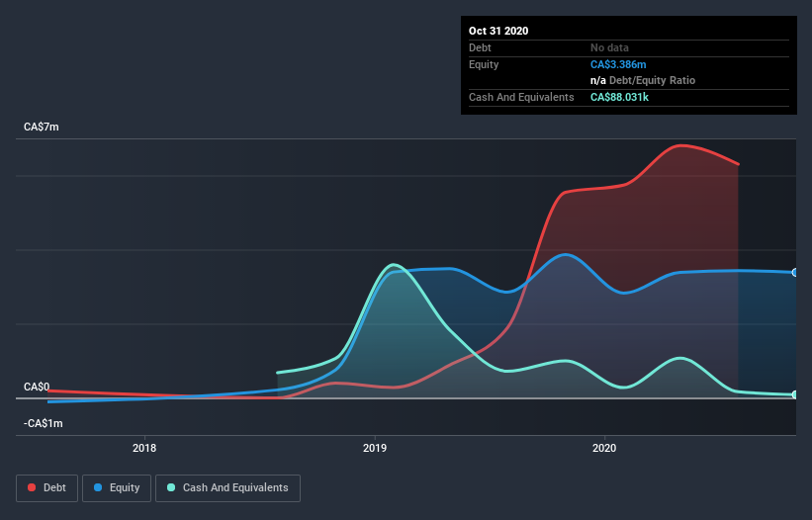This screenshot has height=520, width=812.
Task: Click the 2018 x-axis label
Action: coord(144,448)
